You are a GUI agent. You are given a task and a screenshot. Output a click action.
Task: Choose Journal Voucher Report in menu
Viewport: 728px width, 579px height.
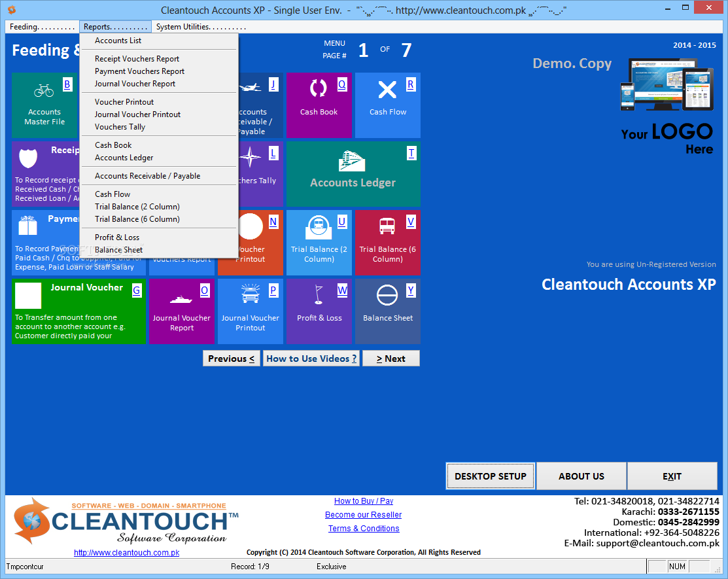click(159, 84)
